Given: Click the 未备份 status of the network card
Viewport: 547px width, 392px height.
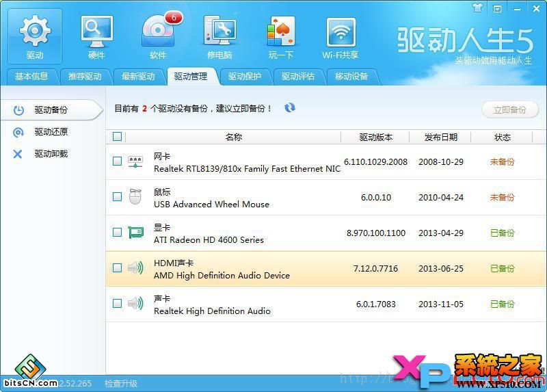Looking at the screenshot, I should pos(502,161).
